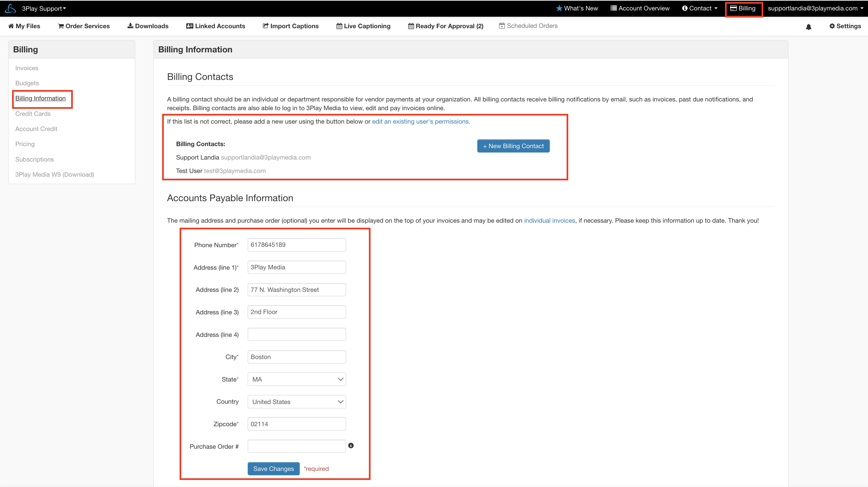Click the Purchase Order info icon
This screenshot has height=487, width=868.
pos(351,445)
